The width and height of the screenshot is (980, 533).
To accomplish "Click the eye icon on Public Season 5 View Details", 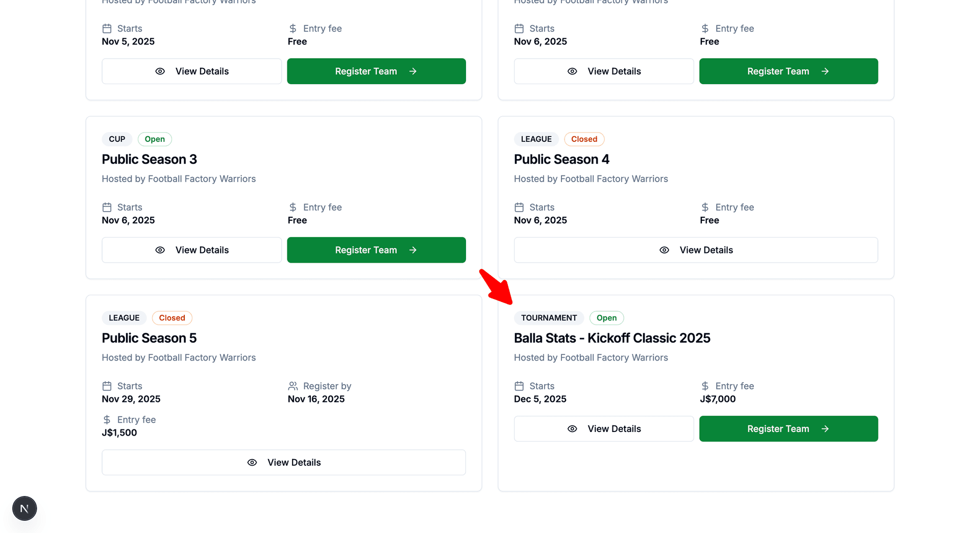I will pos(252,462).
